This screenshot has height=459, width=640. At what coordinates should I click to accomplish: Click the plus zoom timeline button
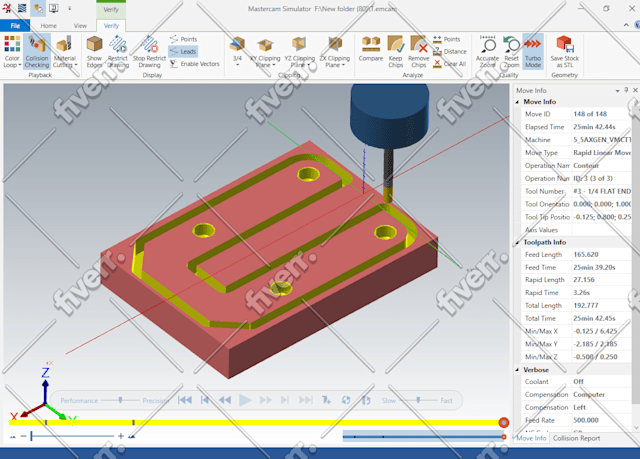pos(121,436)
